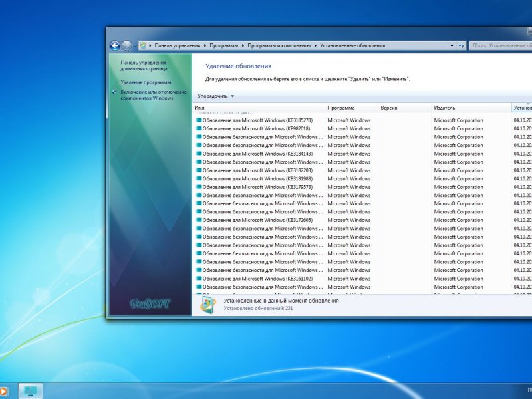This screenshot has height=399, width=532.
Task: Open Панель управления - домашняя страница link
Action: click(144, 65)
